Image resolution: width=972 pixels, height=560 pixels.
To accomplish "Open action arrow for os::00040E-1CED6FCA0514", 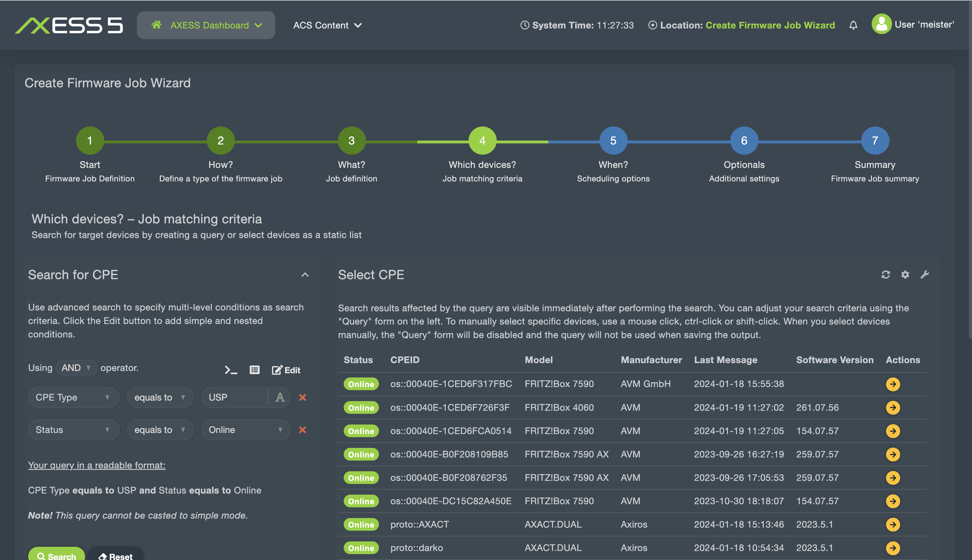I will pos(893,431).
